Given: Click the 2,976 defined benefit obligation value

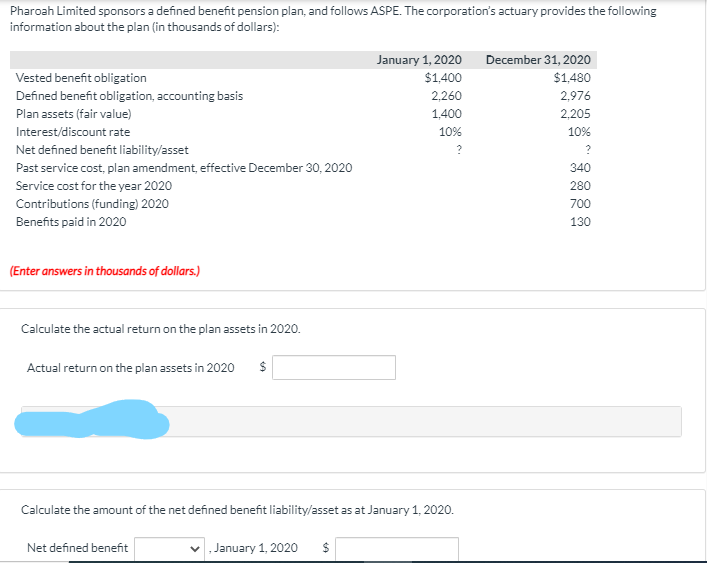Looking at the screenshot, I should tap(575, 96).
